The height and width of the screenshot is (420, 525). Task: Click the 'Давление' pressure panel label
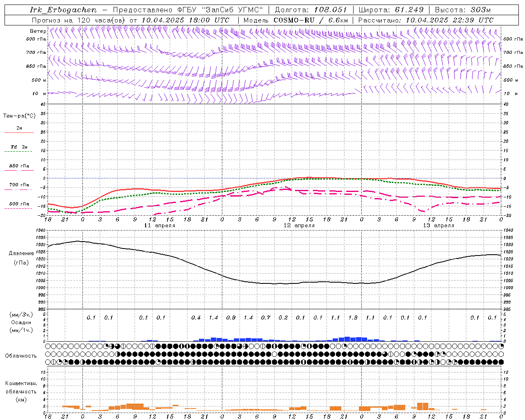click(x=21, y=253)
